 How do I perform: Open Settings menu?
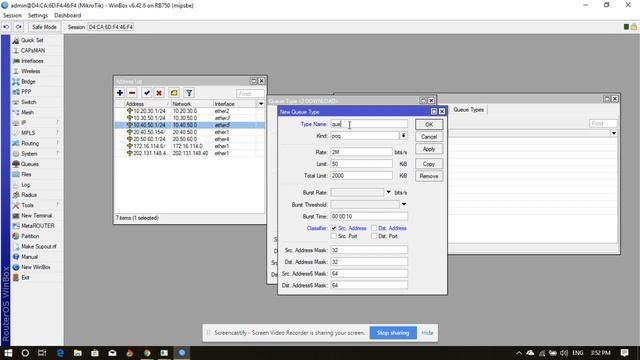point(38,16)
